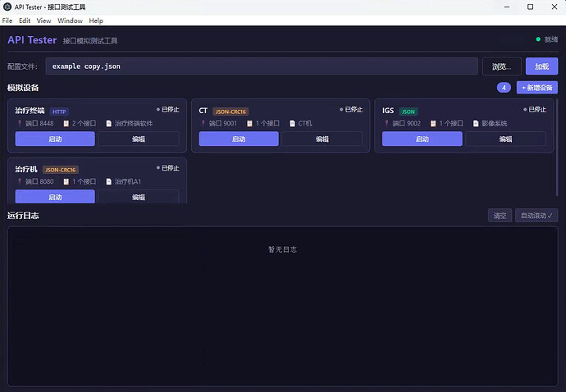
Task: Open the Window menu
Action: 70,21
